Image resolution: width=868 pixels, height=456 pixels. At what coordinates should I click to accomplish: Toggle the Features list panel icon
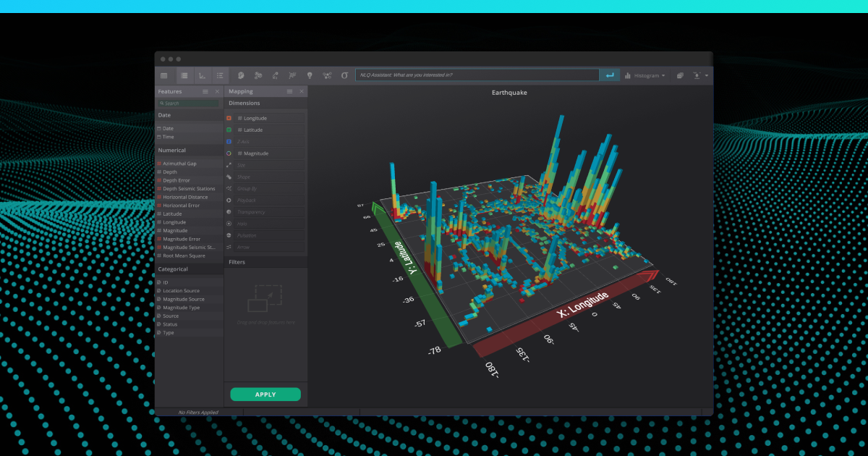tap(184, 75)
